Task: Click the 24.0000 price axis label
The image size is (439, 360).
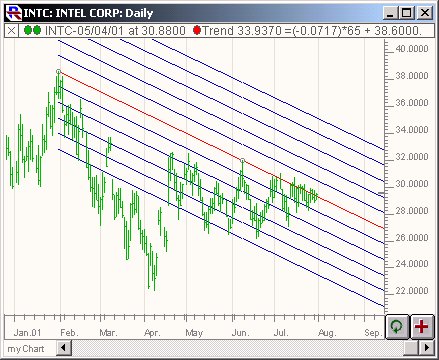Action: click(x=412, y=264)
